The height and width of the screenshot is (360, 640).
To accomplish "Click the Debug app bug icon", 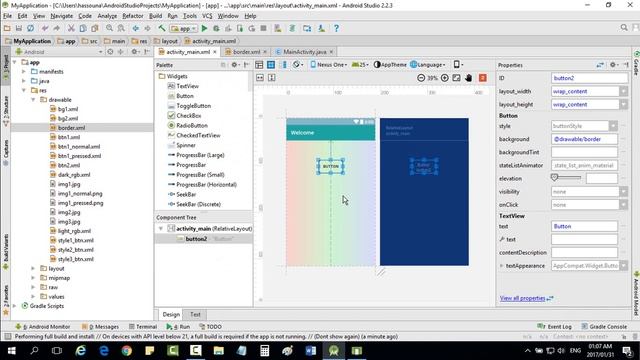I will coord(216,29).
